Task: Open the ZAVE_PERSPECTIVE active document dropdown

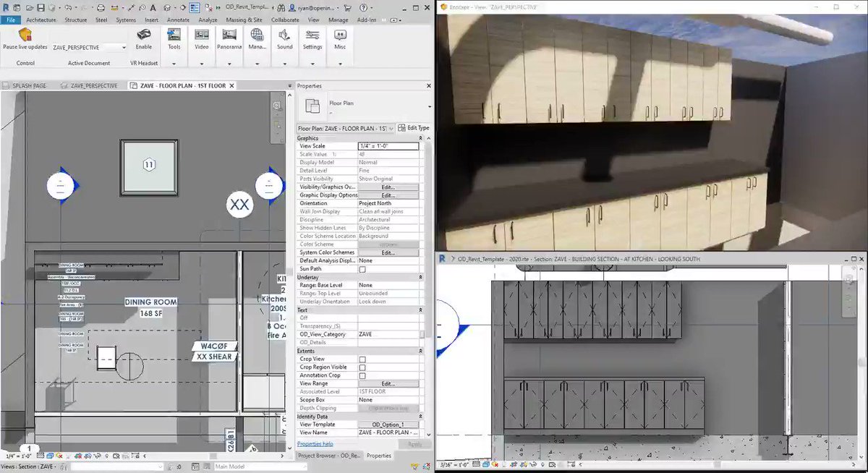Action: pyautogui.click(x=89, y=47)
